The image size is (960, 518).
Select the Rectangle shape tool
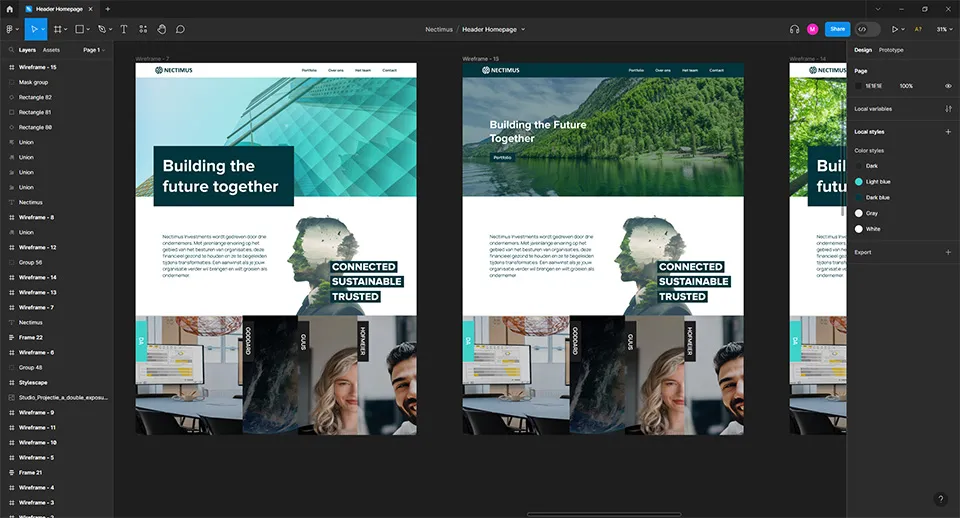pyautogui.click(x=80, y=29)
